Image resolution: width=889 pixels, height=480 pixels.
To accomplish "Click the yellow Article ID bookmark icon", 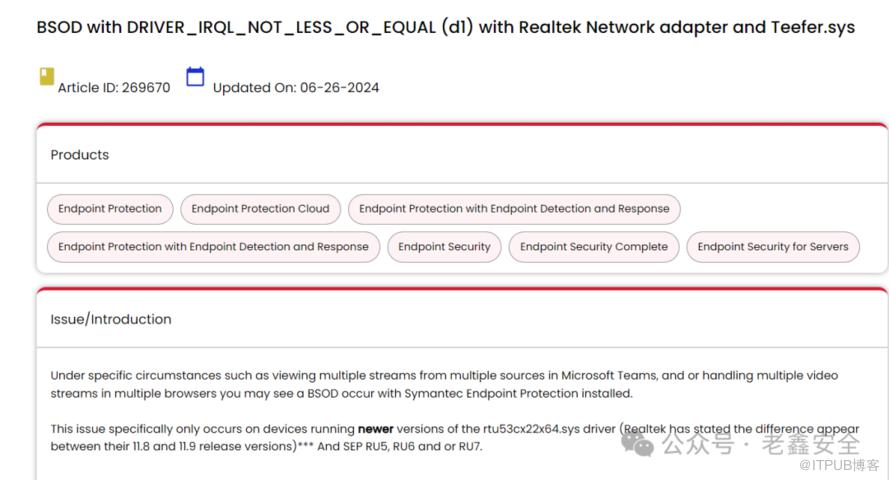I will (x=46, y=76).
